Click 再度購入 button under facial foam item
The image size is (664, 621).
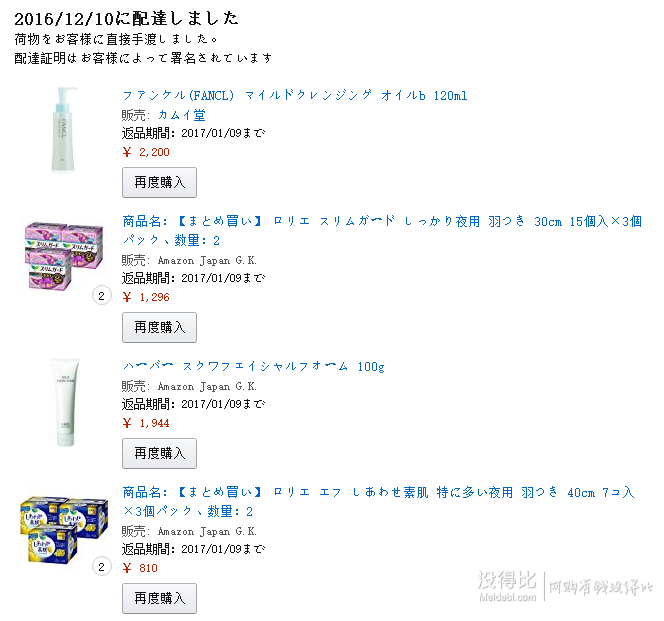tap(159, 453)
